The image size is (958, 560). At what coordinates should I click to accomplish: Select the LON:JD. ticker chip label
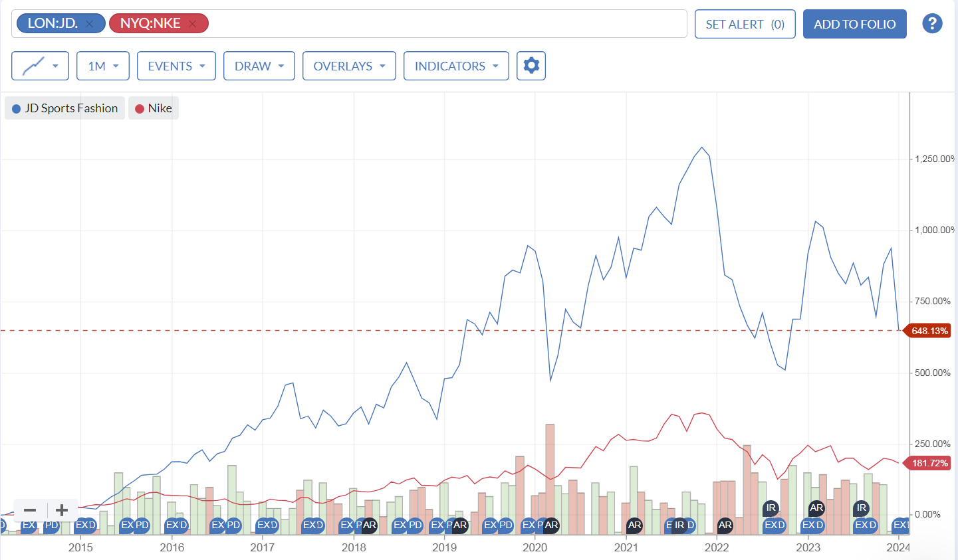(x=53, y=23)
